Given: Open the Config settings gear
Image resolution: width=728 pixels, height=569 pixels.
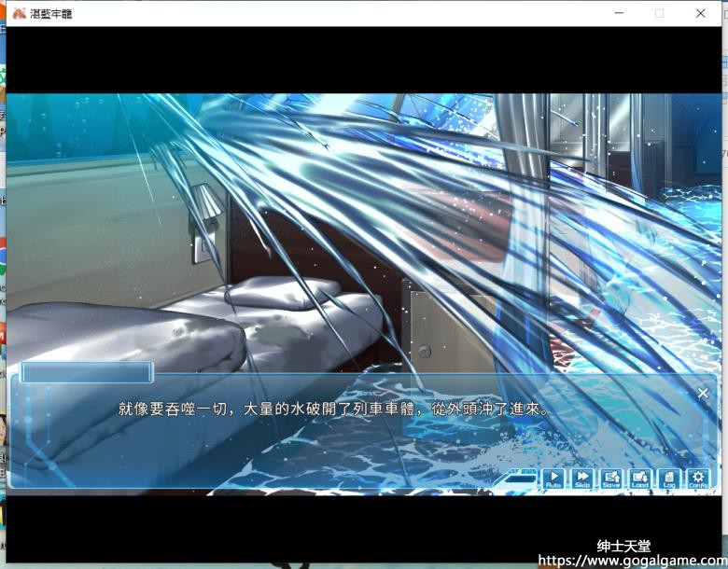Looking at the screenshot, I should (x=697, y=479).
